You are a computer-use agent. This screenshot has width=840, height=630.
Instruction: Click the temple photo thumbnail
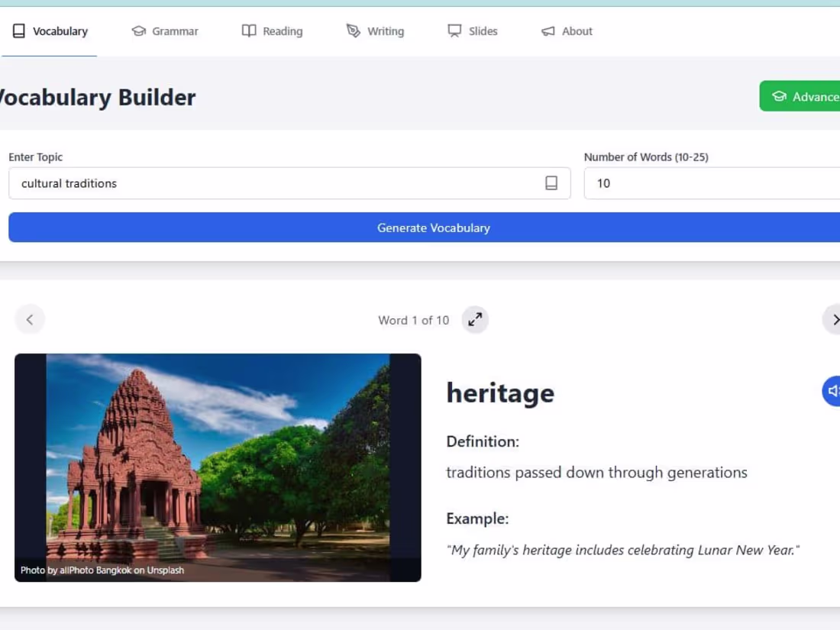(x=218, y=466)
